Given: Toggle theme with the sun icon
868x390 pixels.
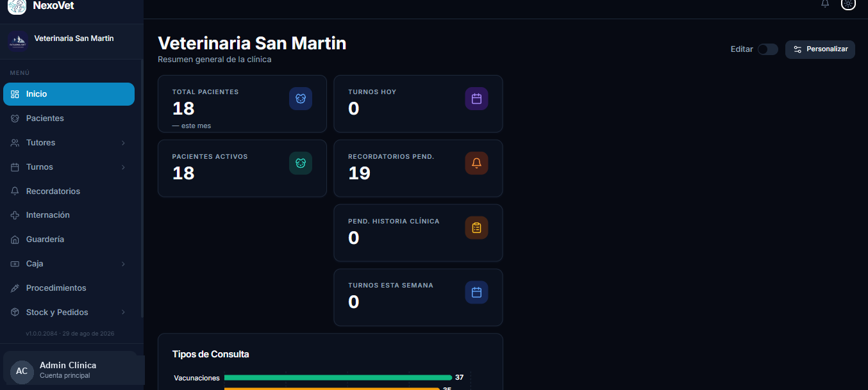Looking at the screenshot, I should 848,3.
